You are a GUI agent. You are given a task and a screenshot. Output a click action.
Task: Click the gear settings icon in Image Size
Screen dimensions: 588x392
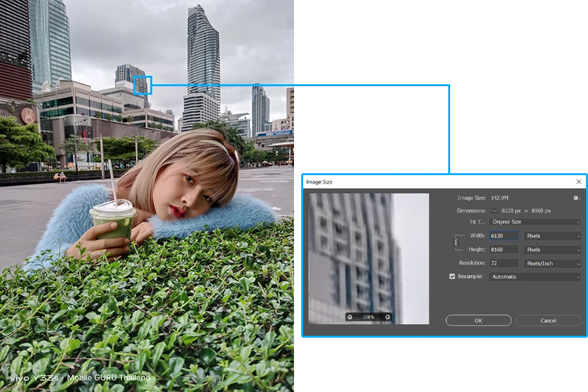click(x=576, y=198)
